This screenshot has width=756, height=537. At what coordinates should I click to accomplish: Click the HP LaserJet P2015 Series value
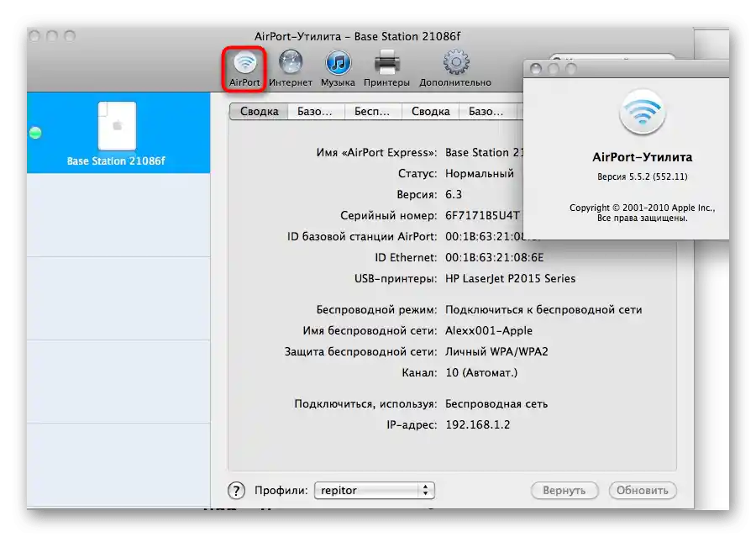(510, 278)
